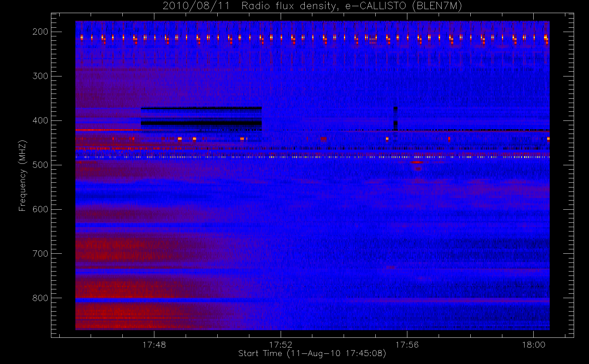The image size is (589, 364).
Task: Click the 400 frequency tick label
Action: (40, 120)
